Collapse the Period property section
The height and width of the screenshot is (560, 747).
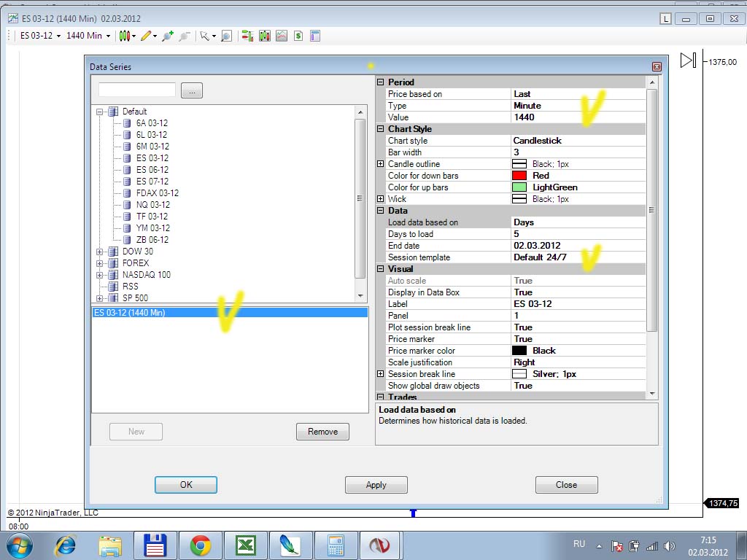click(x=380, y=82)
